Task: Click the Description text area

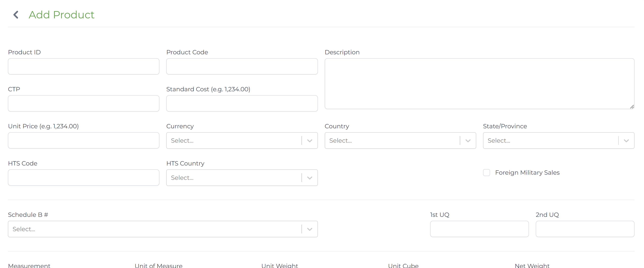Action: point(479,84)
